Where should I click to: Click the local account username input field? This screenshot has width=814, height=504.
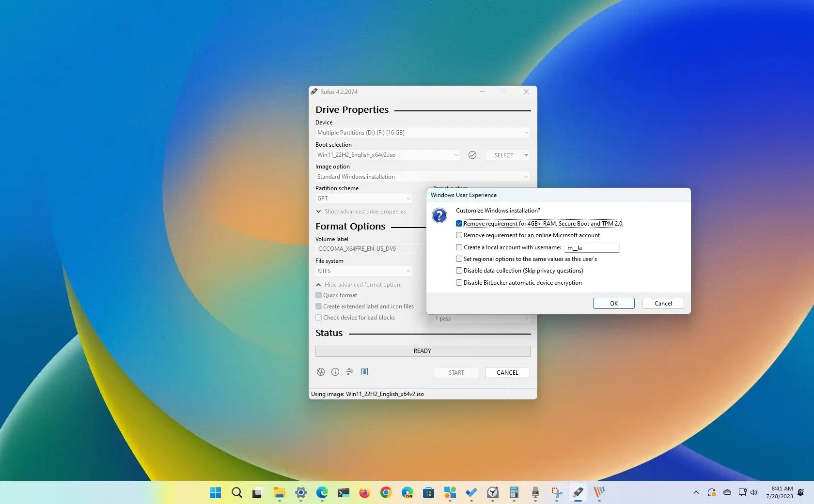click(592, 247)
